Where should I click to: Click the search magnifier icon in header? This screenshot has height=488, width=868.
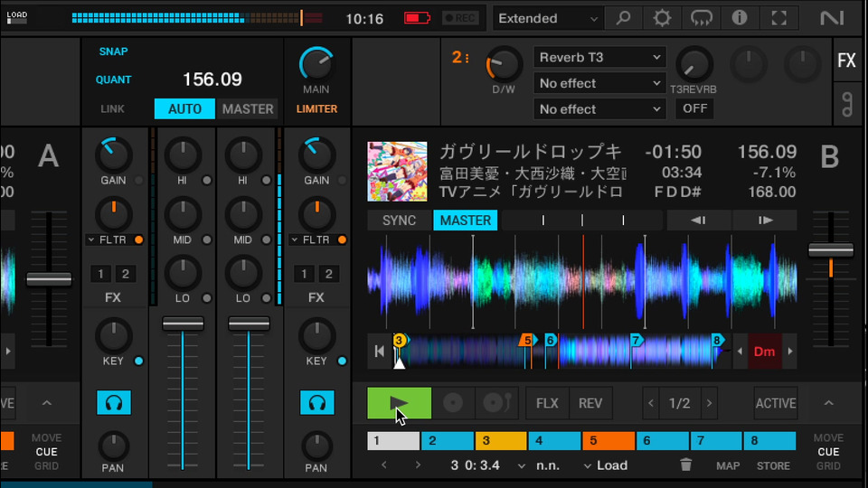[624, 18]
